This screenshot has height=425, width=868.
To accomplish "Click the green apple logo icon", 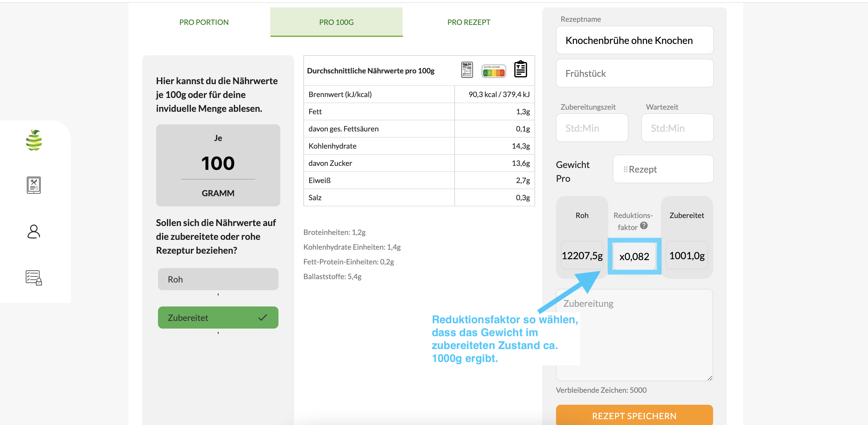I will coord(34,140).
